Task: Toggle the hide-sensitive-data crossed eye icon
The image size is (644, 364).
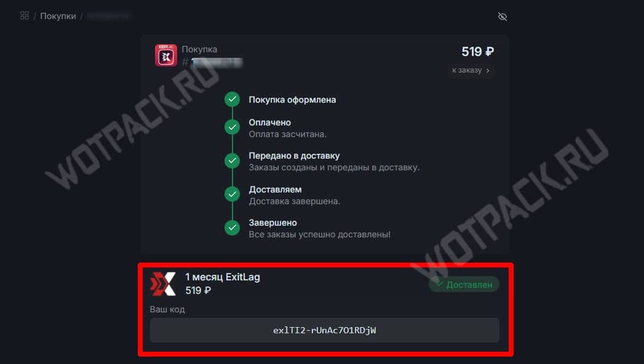Action: pos(503,17)
